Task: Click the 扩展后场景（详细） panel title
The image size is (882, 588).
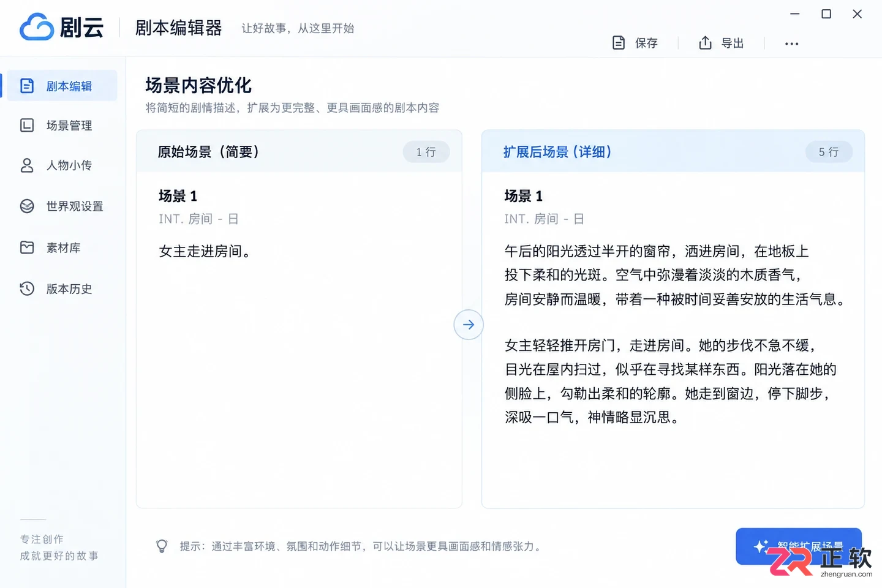Action: [557, 152]
